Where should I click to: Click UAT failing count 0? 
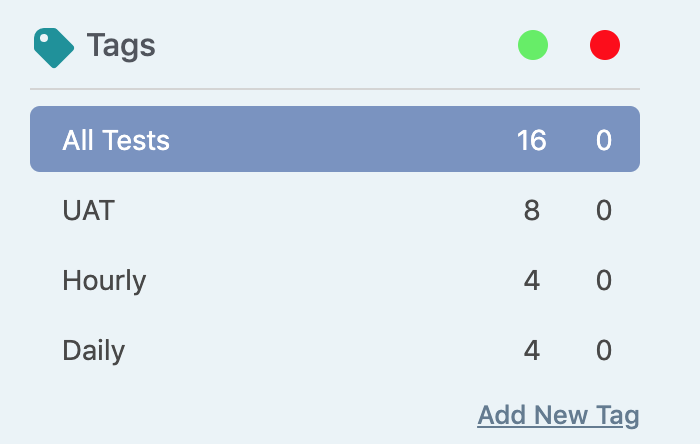tap(604, 210)
